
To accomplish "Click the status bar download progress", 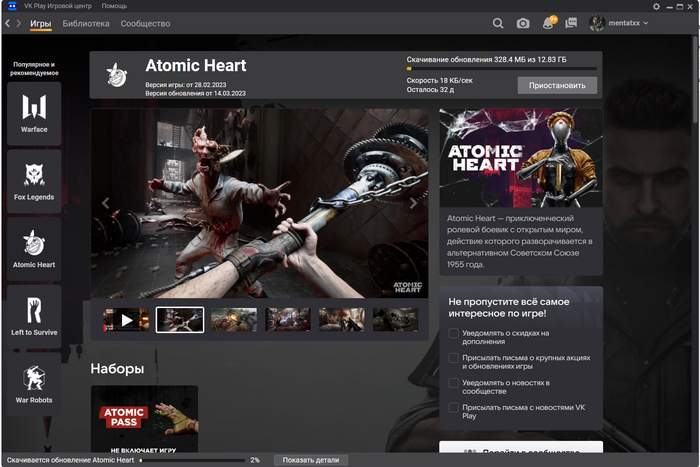I will [x=192, y=460].
